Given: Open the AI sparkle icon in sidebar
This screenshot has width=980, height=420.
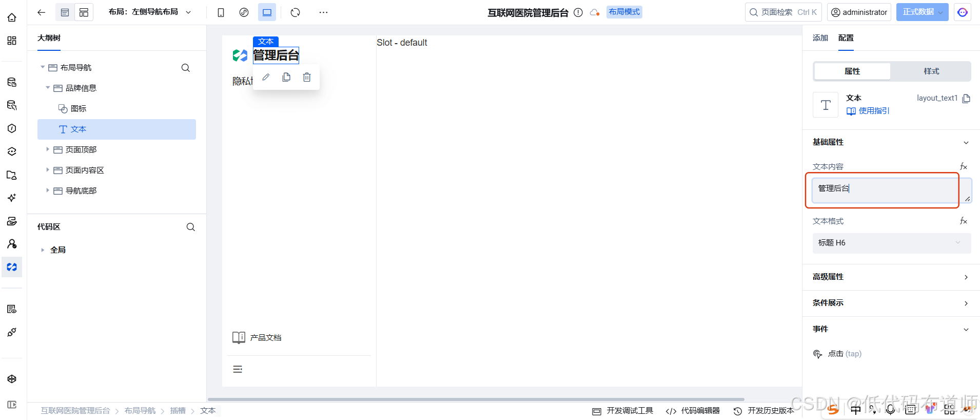Looking at the screenshot, I should [x=12, y=198].
